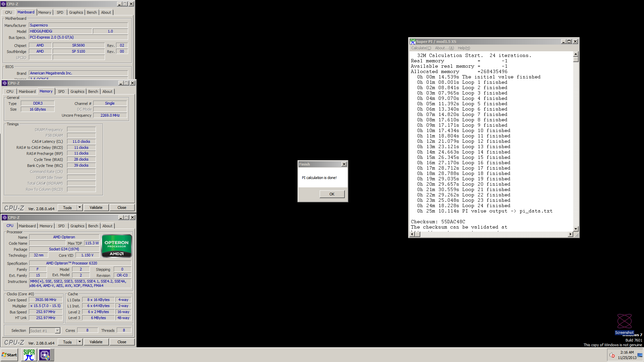
Task: Close the Super PI window
Action: [x=575, y=42]
